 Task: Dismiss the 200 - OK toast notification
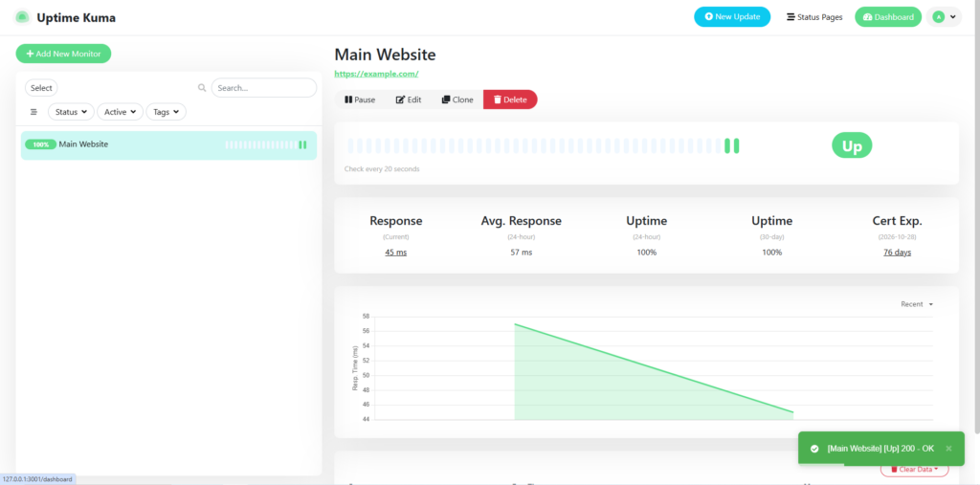click(x=948, y=448)
